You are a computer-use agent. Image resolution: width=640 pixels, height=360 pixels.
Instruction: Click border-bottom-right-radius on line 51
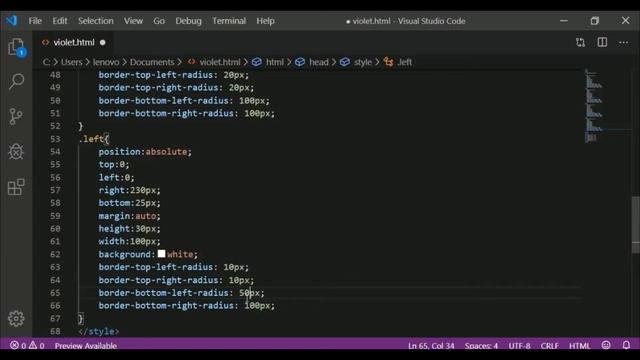click(166, 113)
